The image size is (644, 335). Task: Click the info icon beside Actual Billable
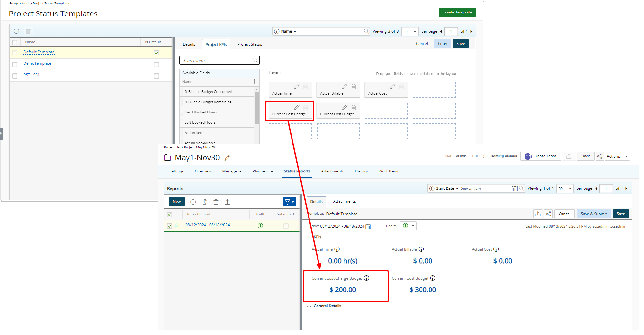pyautogui.click(x=421, y=249)
